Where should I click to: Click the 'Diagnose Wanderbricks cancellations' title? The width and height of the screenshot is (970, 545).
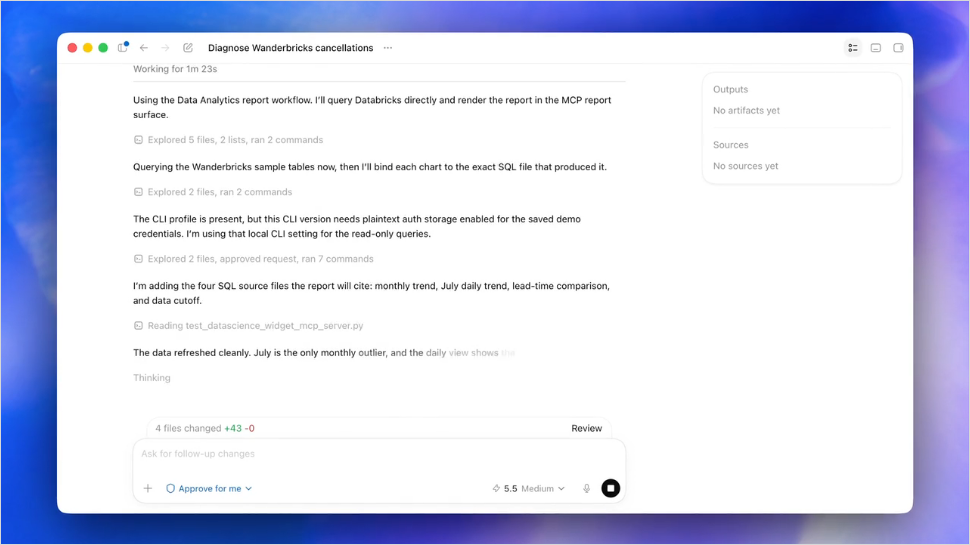coord(291,48)
